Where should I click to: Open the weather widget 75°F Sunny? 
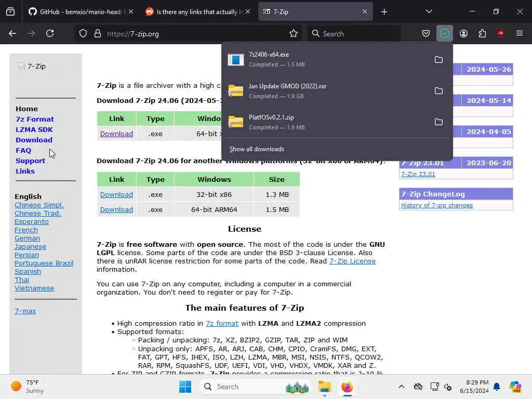coord(28,387)
